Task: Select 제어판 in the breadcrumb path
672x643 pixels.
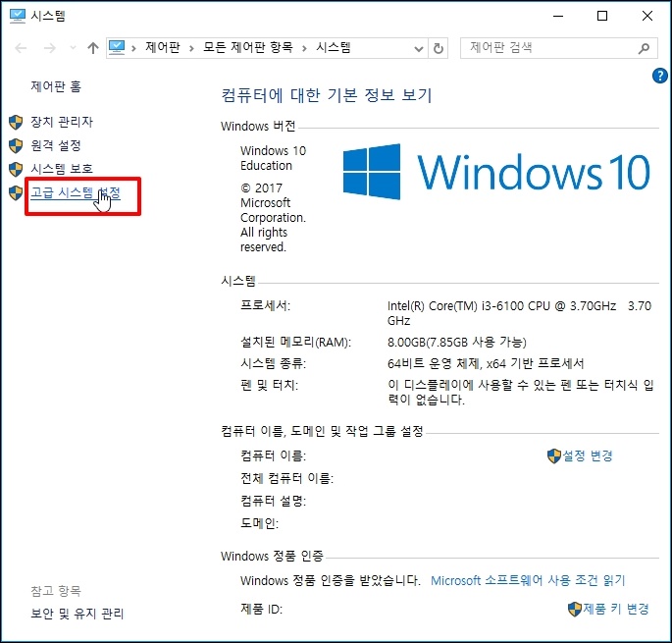Action: pyautogui.click(x=163, y=47)
